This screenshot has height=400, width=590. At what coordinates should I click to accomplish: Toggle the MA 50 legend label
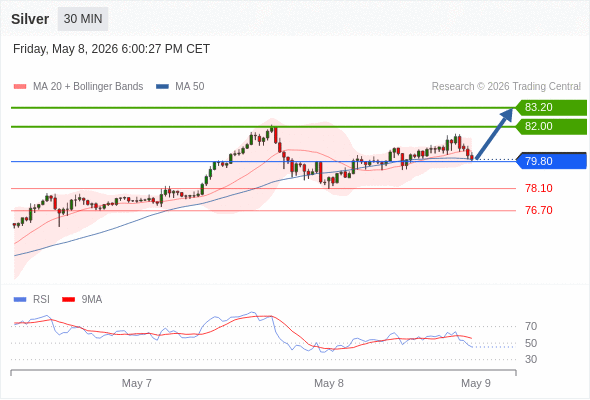[x=190, y=87]
